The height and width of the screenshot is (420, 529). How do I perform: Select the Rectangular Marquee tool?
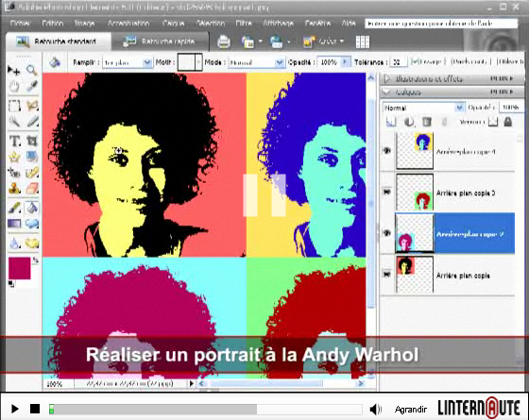point(14,106)
